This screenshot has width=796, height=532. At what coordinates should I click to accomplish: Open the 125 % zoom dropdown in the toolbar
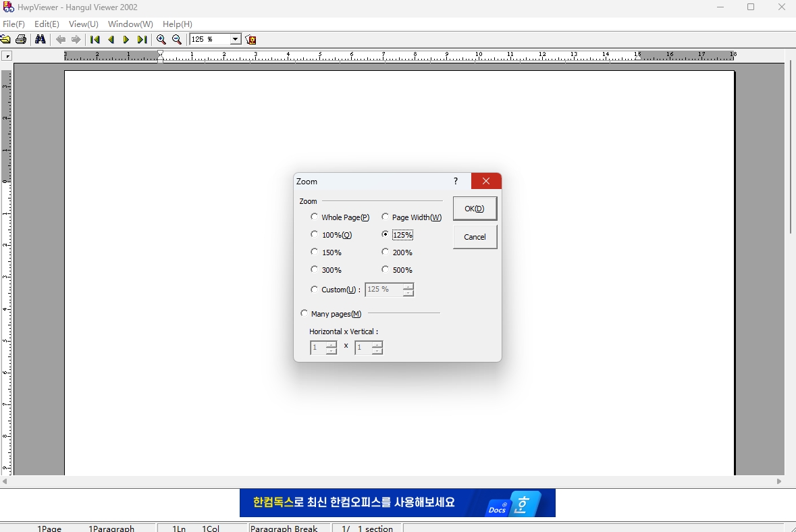[x=235, y=40]
